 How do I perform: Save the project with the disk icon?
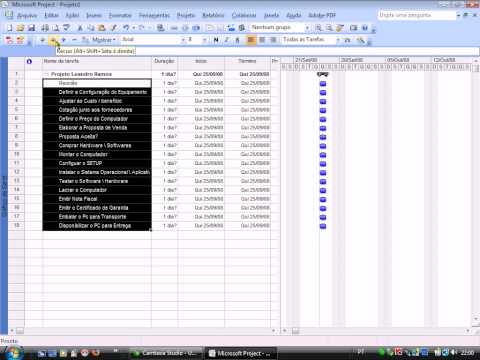[31, 28]
